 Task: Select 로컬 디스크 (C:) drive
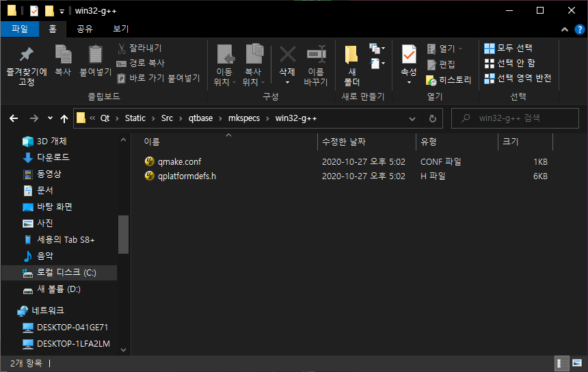[x=59, y=273]
